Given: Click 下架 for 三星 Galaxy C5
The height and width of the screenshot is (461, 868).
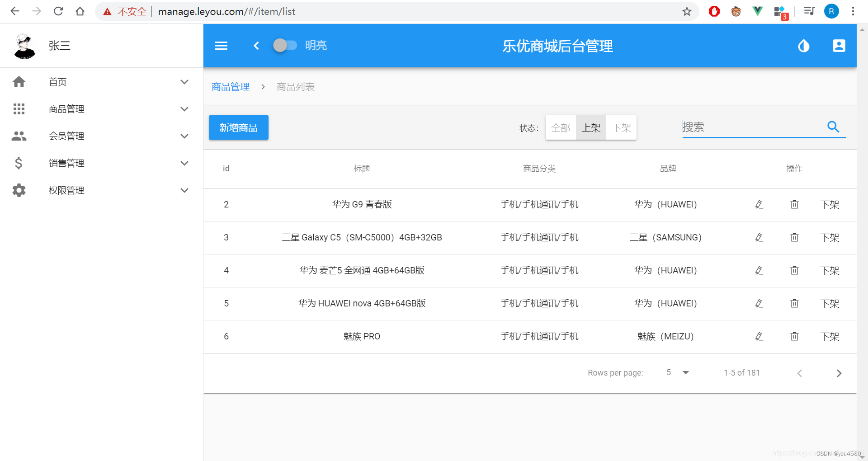Looking at the screenshot, I should (x=830, y=238).
